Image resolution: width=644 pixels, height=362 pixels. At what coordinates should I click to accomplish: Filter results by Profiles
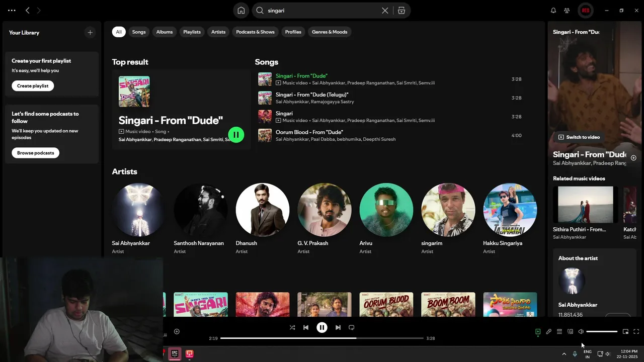pos(293,32)
